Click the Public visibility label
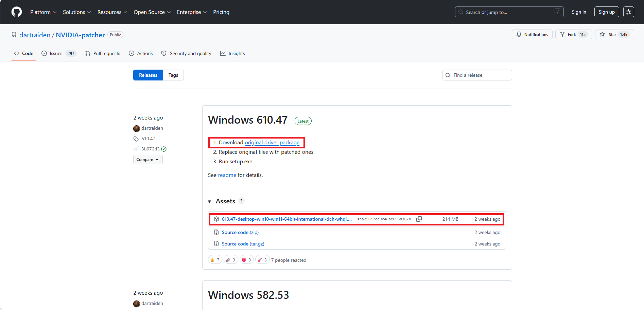 pyautogui.click(x=116, y=35)
